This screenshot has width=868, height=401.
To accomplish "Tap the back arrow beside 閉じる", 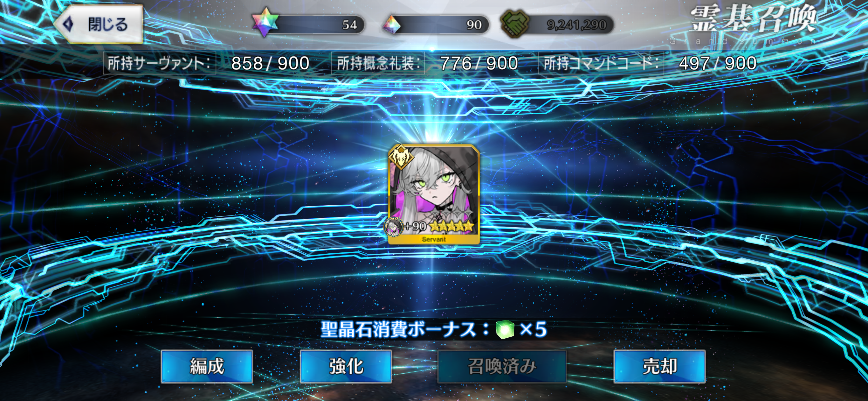I will (x=68, y=24).
